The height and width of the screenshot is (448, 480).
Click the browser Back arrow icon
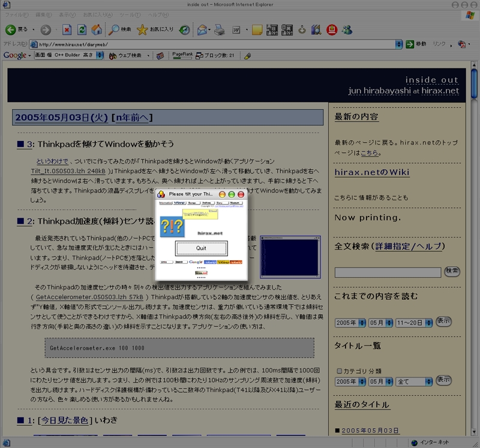pyautogui.click(x=11, y=29)
